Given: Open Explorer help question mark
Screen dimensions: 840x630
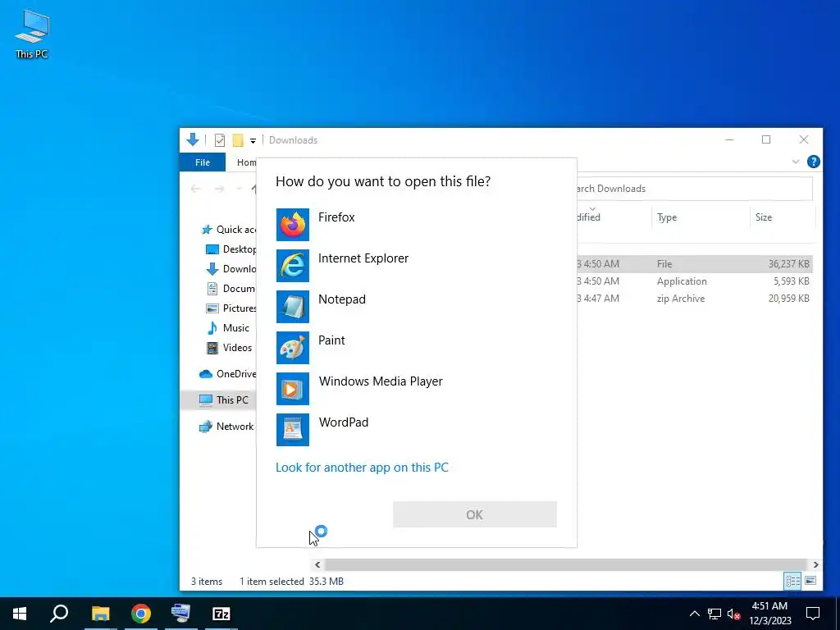Looking at the screenshot, I should point(813,162).
